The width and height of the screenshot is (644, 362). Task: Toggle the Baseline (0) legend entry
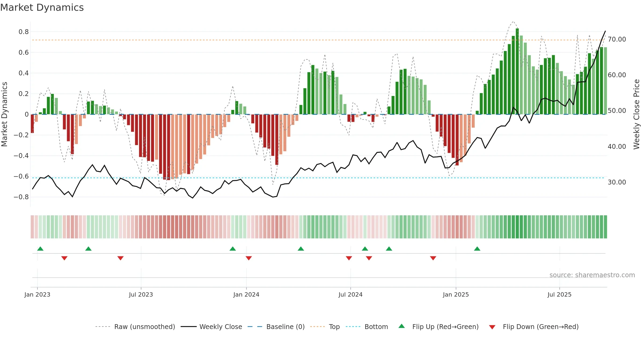(x=276, y=327)
